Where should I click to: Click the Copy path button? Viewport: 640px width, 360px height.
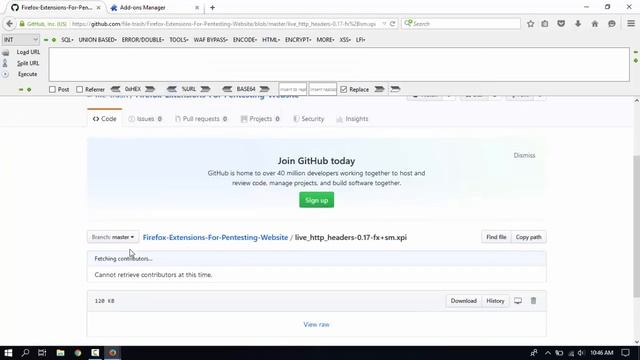[529, 237]
